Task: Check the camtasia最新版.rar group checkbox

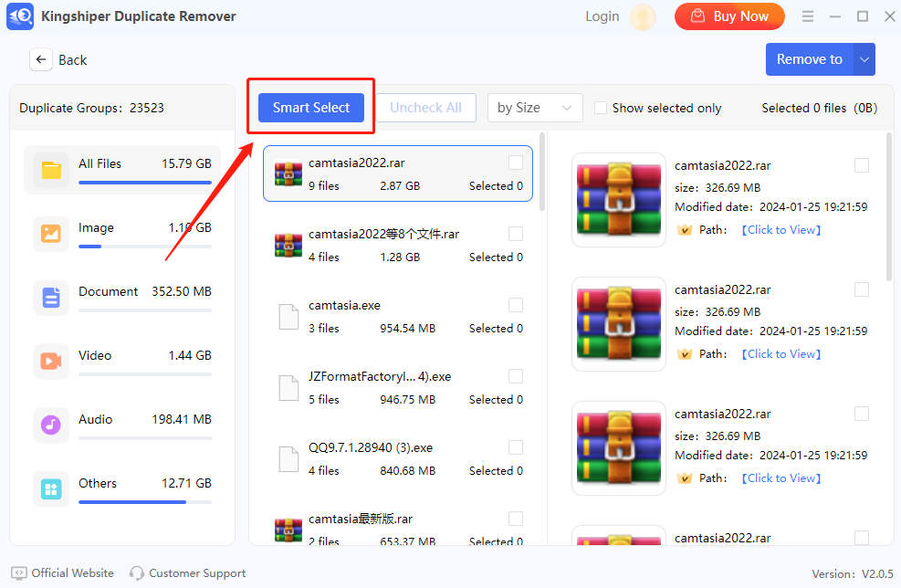Action: (516, 519)
